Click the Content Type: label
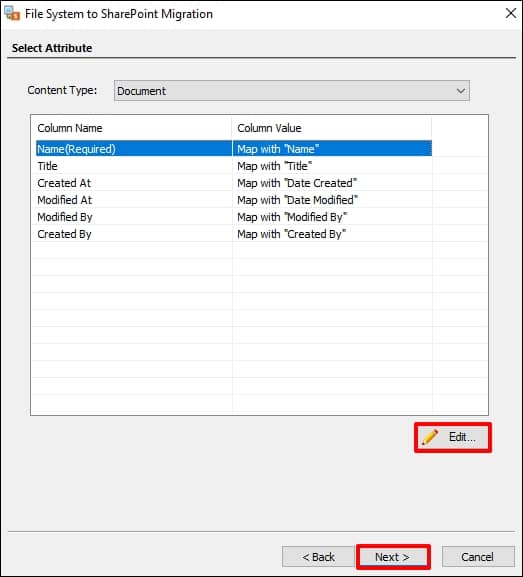 (x=62, y=90)
